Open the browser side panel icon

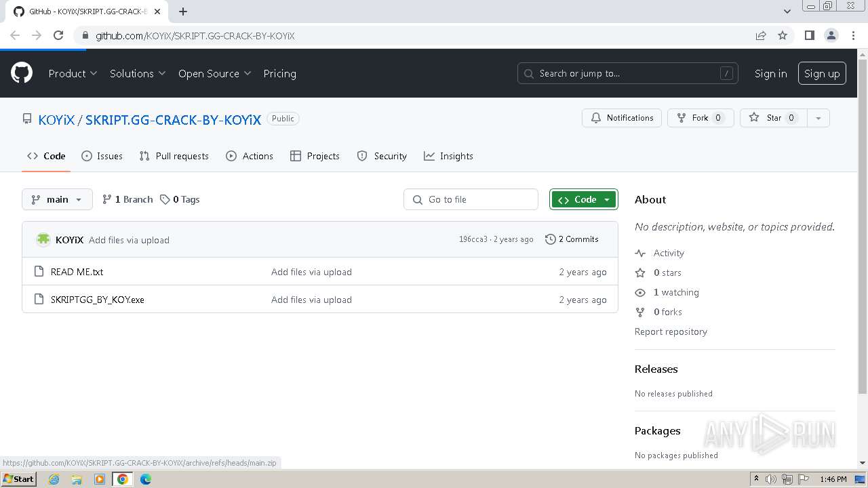pyautogui.click(x=810, y=35)
